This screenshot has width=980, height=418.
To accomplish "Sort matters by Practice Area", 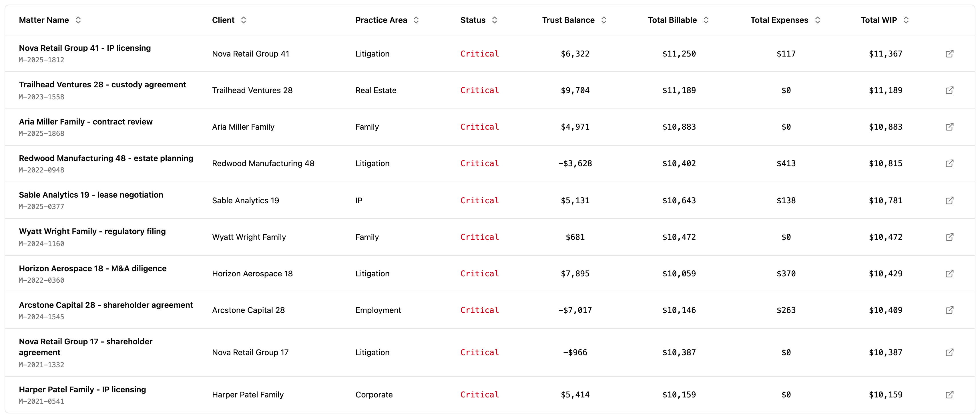I will click(x=416, y=20).
